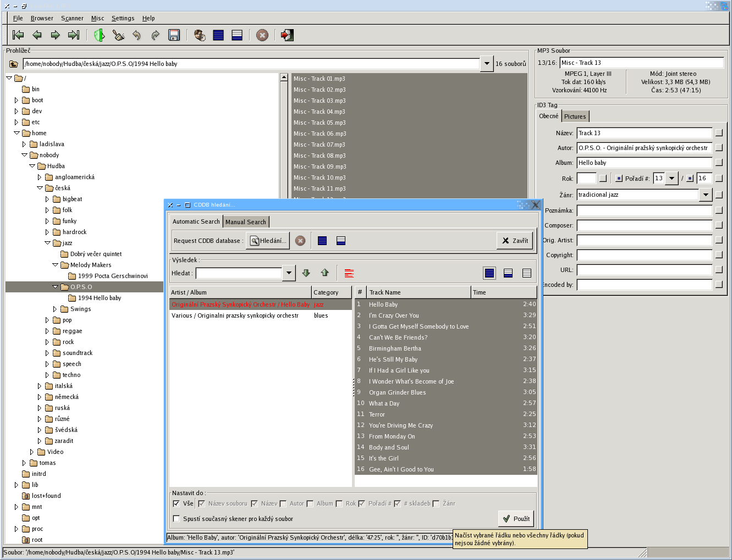
Task: Unselect all track lines in the results panel
Action: pyautogui.click(x=527, y=273)
